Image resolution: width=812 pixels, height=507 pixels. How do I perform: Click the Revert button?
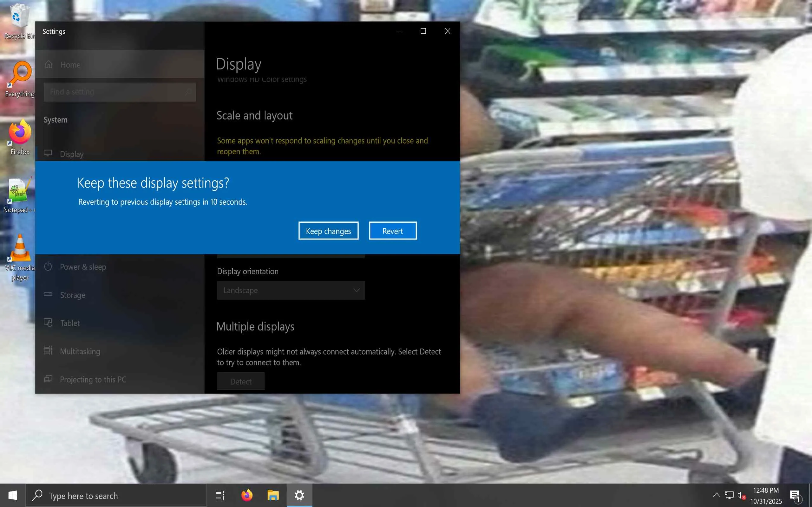pyautogui.click(x=393, y=231)
